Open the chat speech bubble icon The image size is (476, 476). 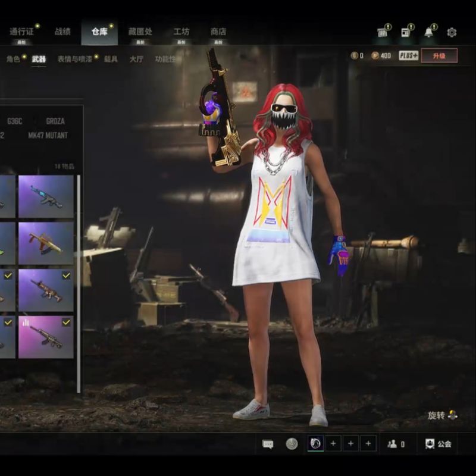coord(268,444)
